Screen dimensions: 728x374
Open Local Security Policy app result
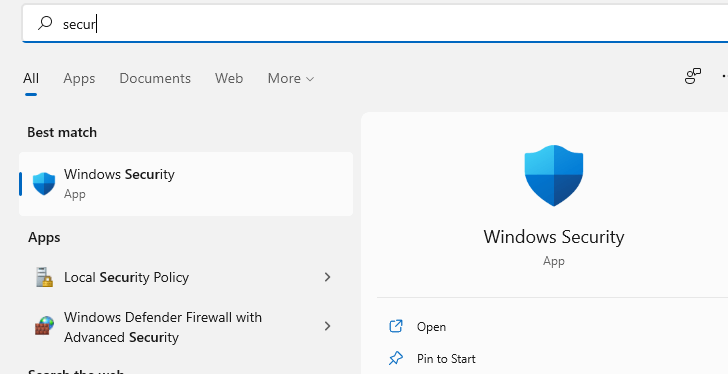pyautogui.click(x=186, y=277)
